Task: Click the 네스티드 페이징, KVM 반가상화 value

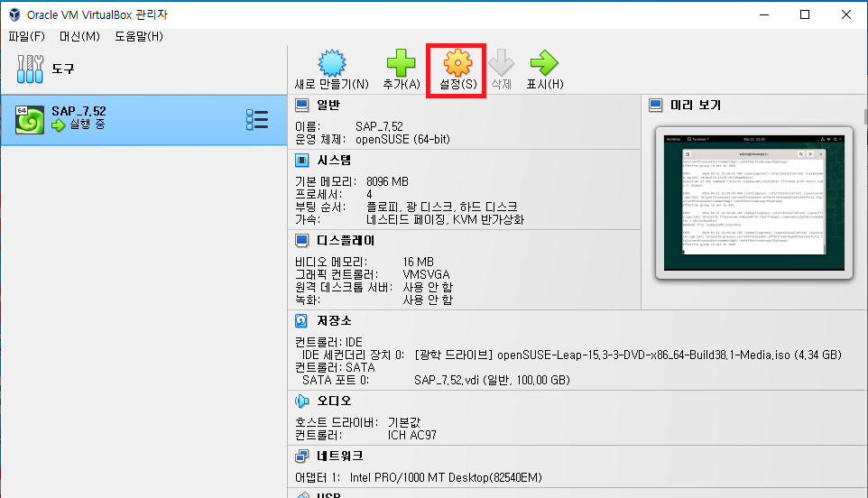Action: (x=445, y=219)
